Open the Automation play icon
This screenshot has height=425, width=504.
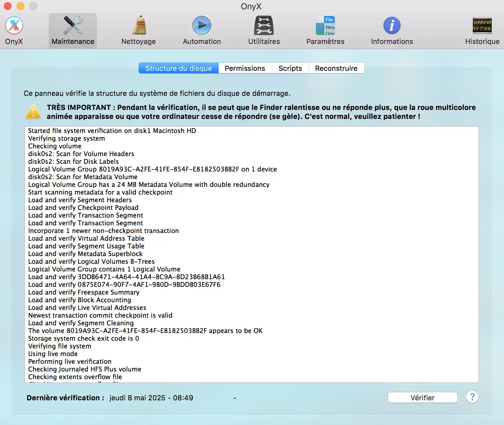tap(202, 31)
